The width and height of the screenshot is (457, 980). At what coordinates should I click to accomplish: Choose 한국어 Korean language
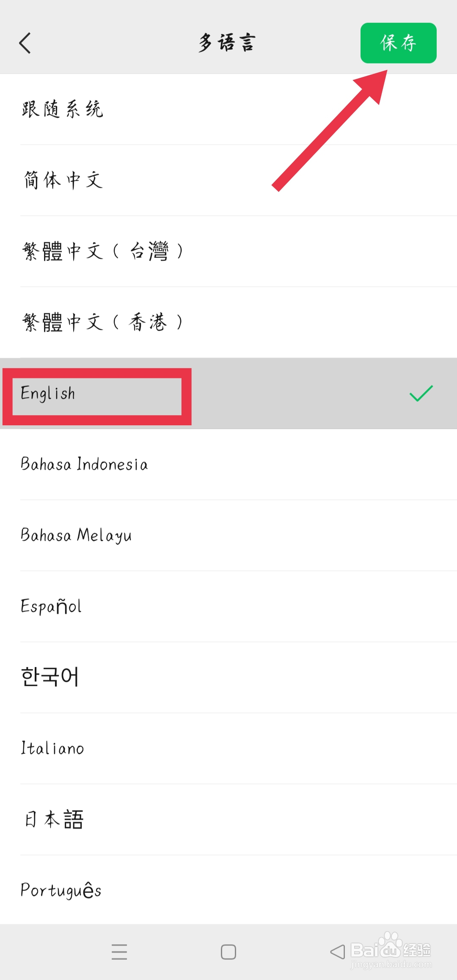(50, 677)
